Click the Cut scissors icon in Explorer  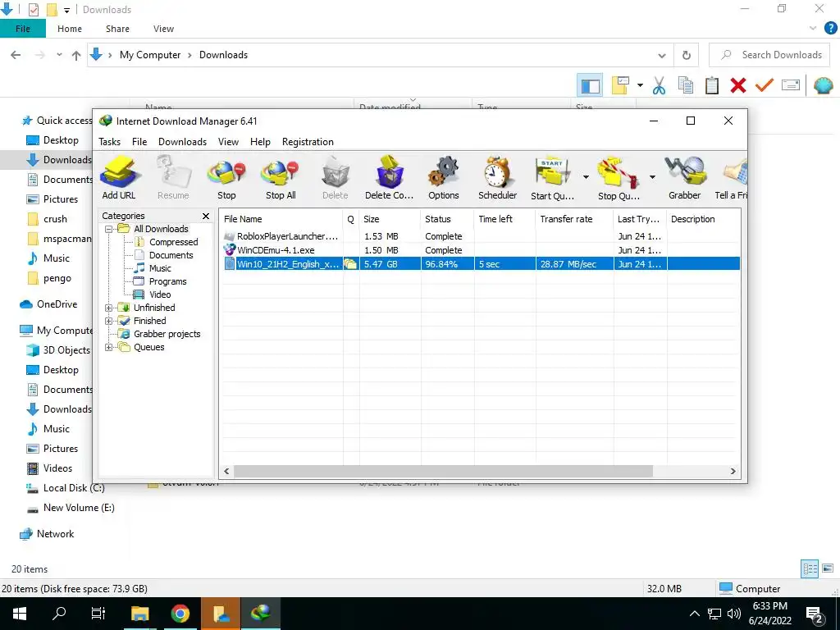click(659, 85)
